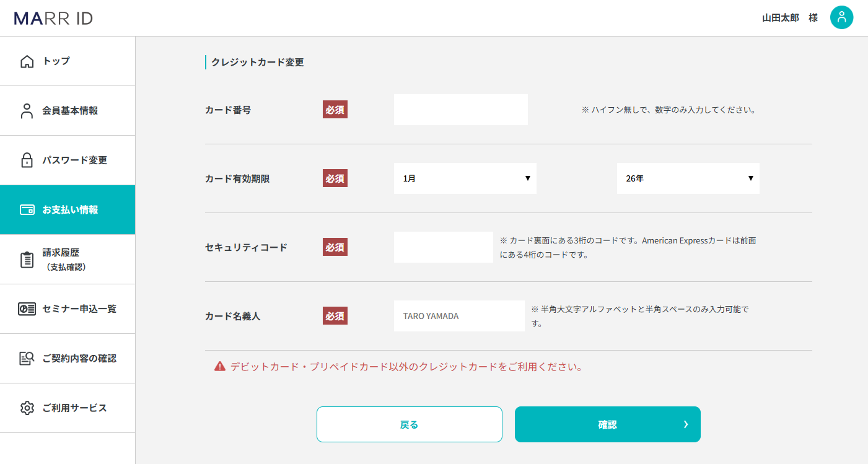Click the person icon for 会員基本情報
Image resolution: width=868 pixels, height=464 pixels.
point(27,111)
